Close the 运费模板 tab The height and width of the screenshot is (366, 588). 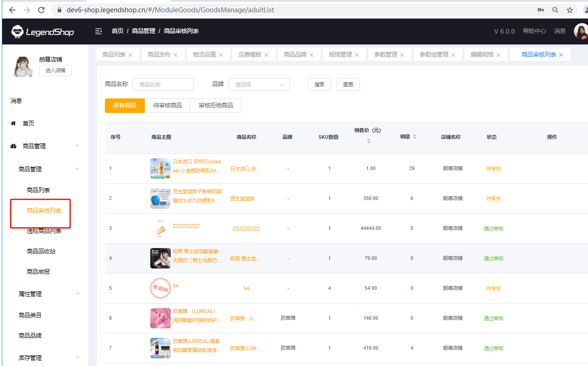[x=267, y=55]
